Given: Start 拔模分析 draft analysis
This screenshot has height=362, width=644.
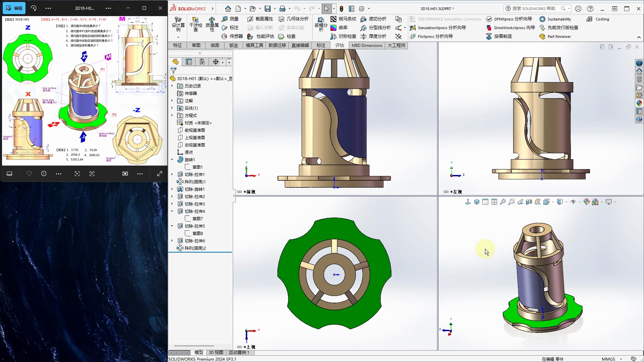Looking at the screenshot, I should click(x=320, y=23).
